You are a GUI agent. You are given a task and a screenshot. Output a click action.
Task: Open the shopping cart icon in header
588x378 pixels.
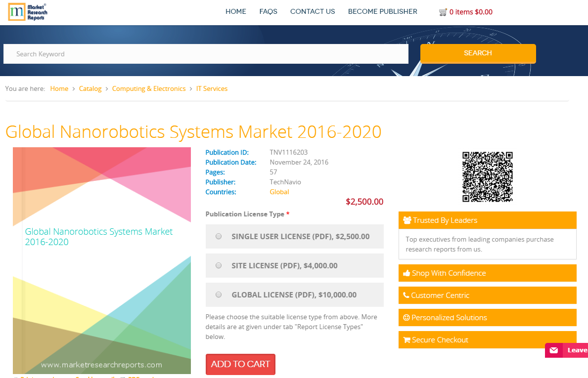pos(444,11)
